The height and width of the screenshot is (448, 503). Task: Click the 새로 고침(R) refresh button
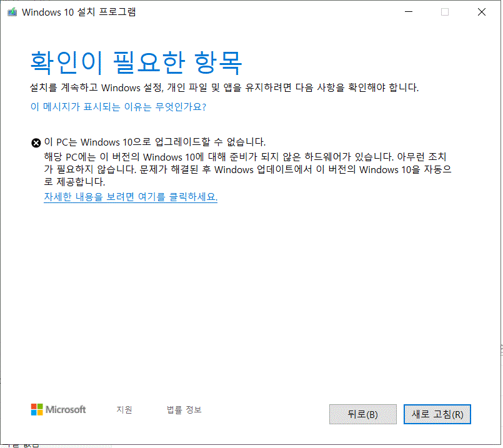(437, 414)
